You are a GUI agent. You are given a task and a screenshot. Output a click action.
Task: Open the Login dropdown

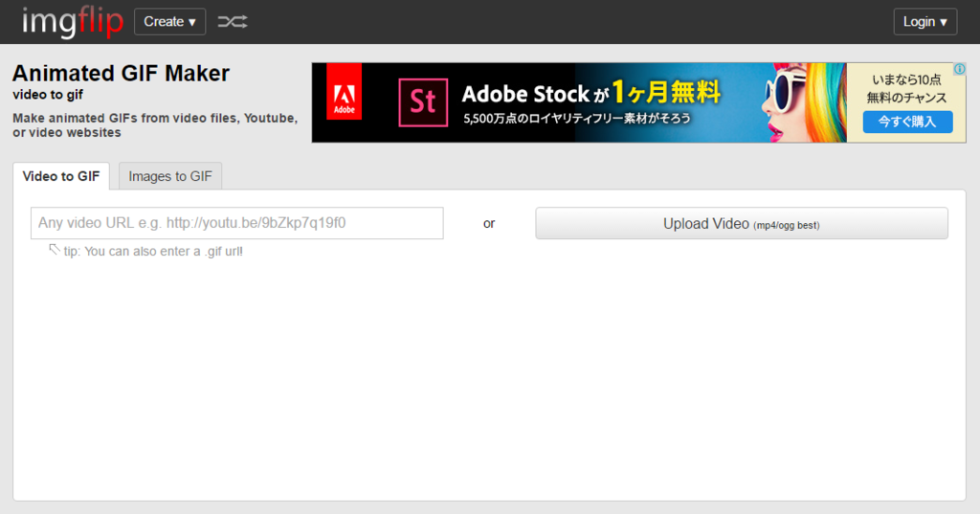point(925,22)
